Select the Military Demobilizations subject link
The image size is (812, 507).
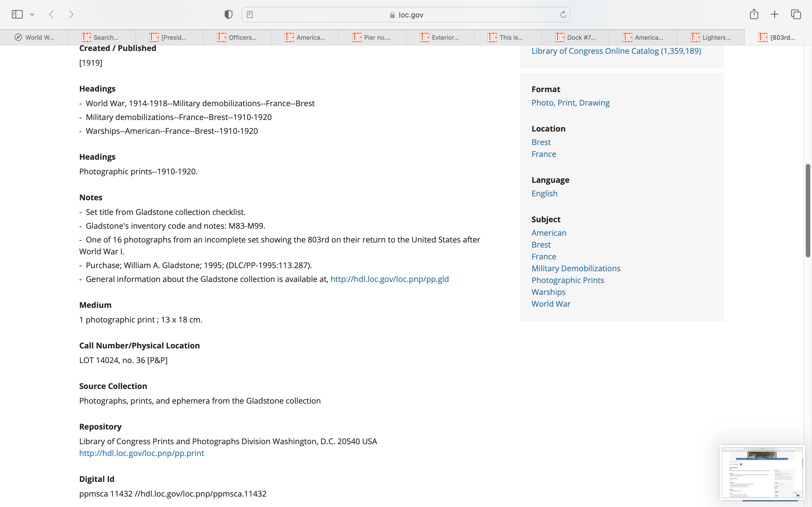(576, 268)
